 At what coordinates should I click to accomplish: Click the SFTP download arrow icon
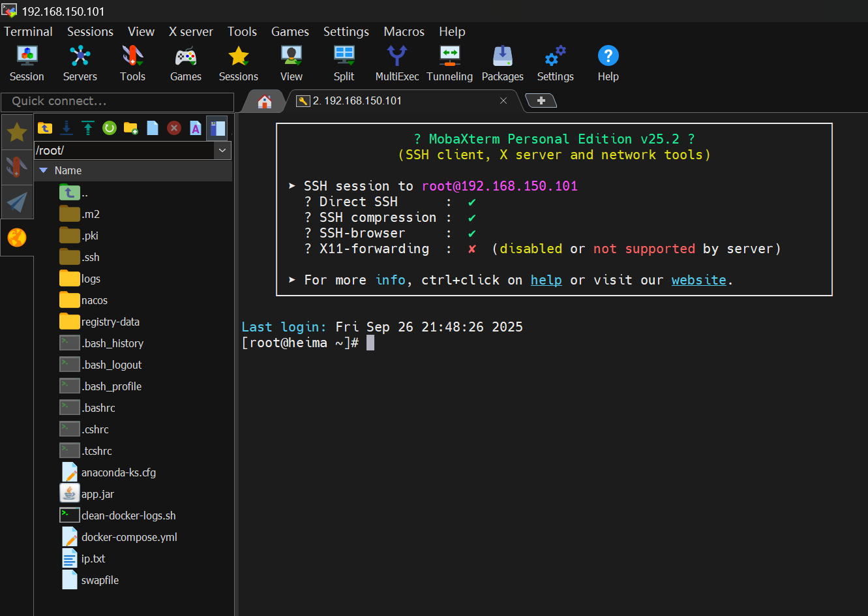pyautogui.click(x=67, y=128)
